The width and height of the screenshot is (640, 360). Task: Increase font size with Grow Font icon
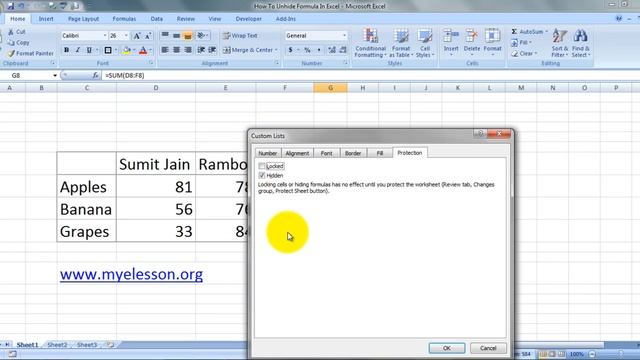pyautogui.click(x=137, y=36)
